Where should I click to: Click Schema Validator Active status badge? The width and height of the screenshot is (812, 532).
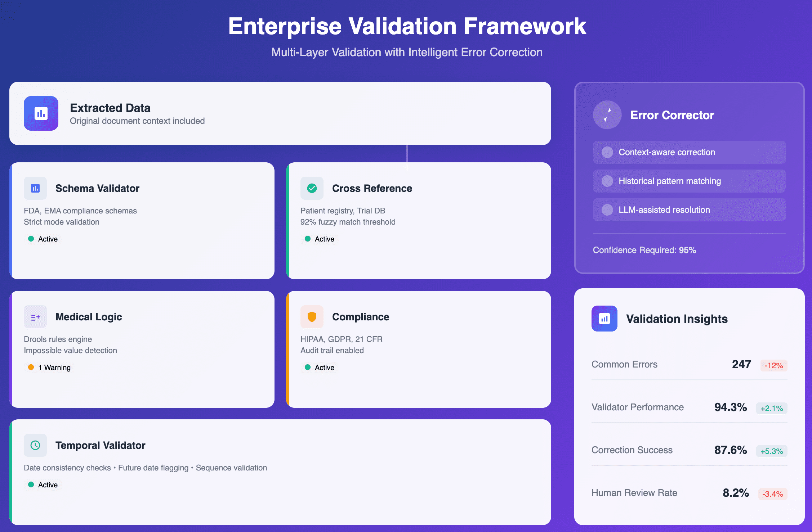(43, 239)
